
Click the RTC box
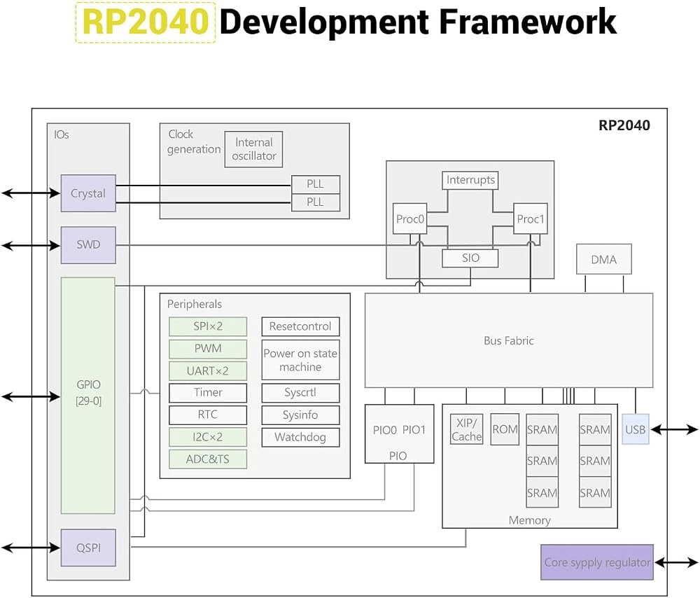point(208,415)
